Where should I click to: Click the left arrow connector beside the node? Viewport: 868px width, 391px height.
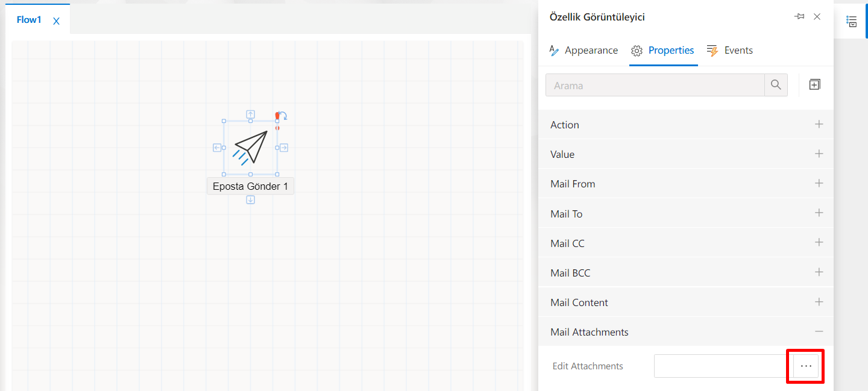pyautogui.click(x=217, y=148)
